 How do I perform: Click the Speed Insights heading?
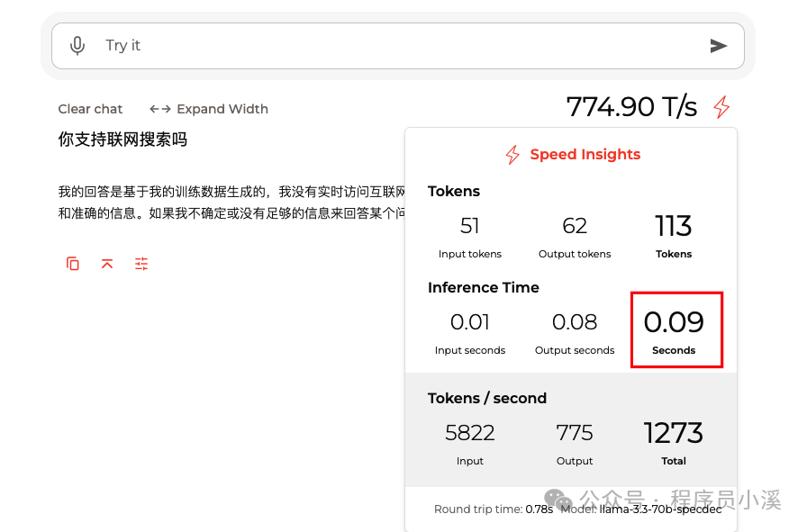click(585, 154)
